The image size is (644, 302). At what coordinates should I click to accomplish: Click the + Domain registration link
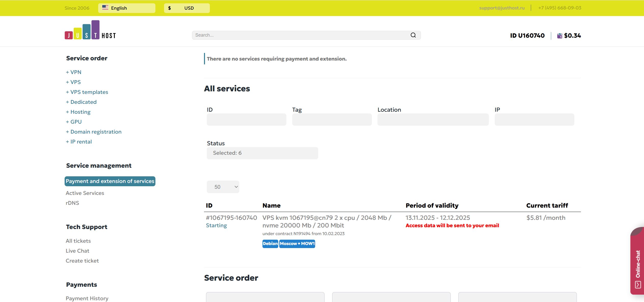point(94,132)
